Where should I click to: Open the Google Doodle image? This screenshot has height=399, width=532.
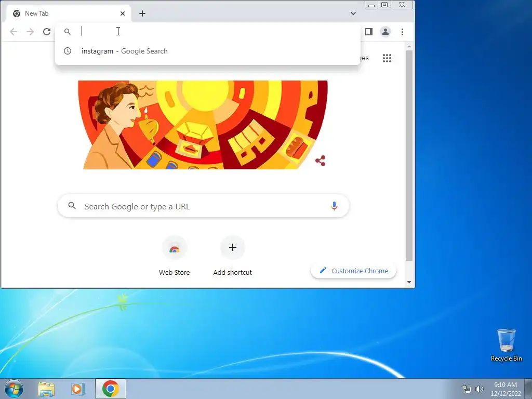point(203,125)
